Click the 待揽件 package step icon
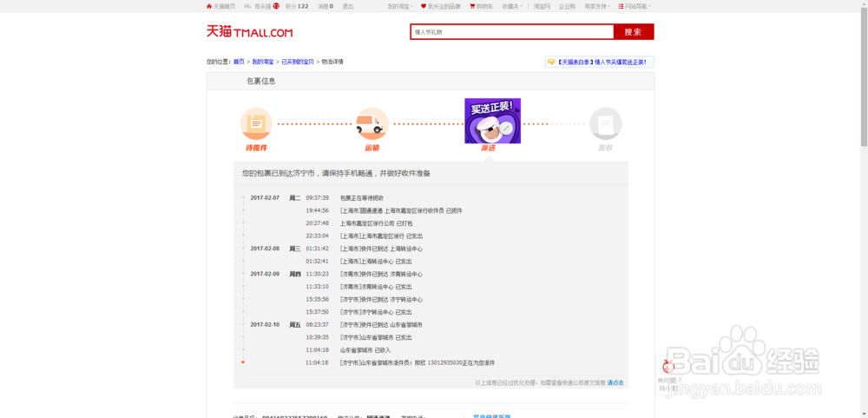This screenshot has width=868, height=418. pos(256,123)
